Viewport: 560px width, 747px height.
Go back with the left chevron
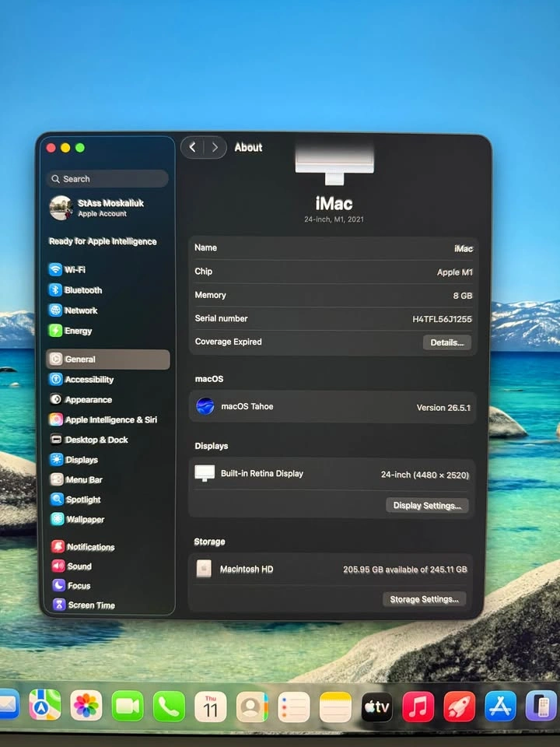pyautogui.click(x=192, y=147)
